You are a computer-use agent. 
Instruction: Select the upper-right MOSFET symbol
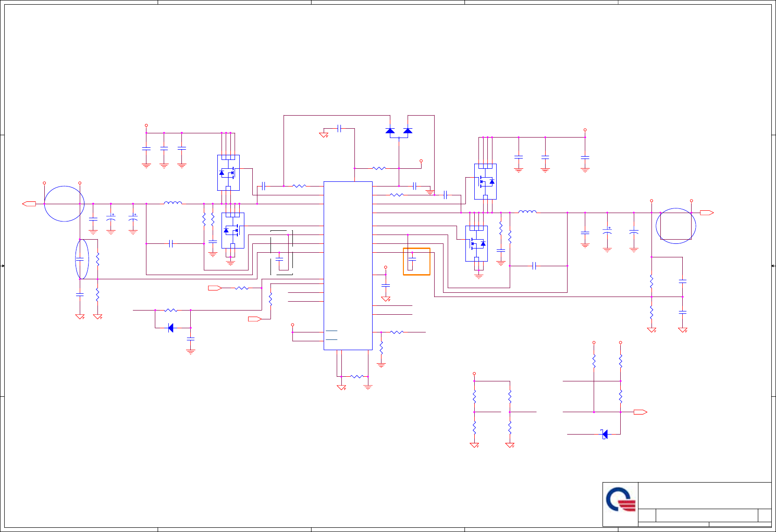tap(485, 181)
